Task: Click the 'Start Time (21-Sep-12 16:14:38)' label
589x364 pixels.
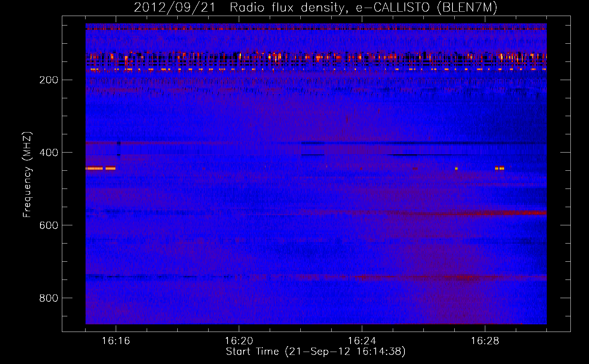Action: point(316,352)
